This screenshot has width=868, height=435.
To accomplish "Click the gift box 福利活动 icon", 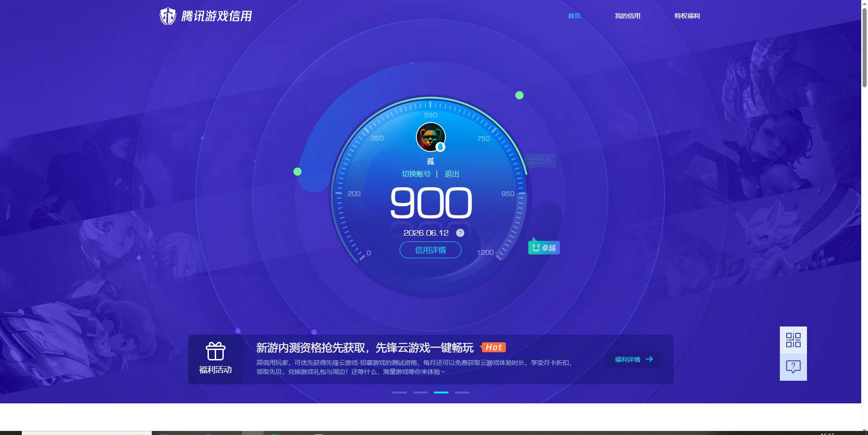I will point(216,351).
